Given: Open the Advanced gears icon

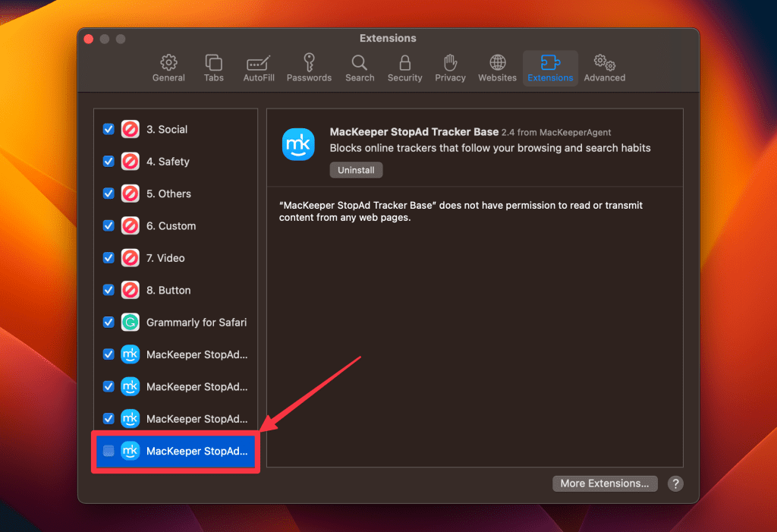Looking at the screenshot, I should 605,63.
